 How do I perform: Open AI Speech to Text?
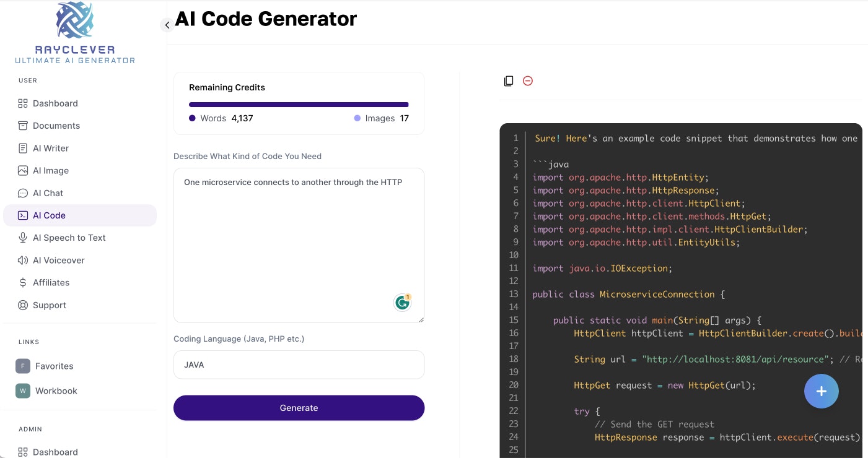[79, 238]
